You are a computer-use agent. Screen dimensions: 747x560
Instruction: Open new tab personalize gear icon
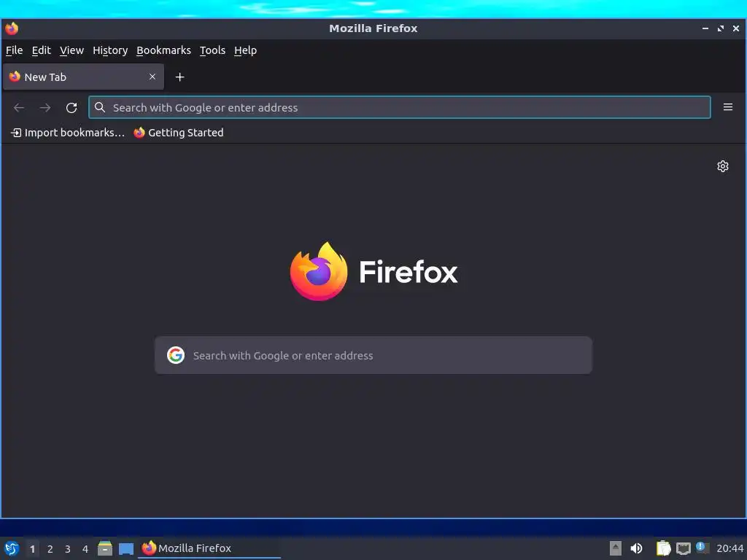(723, 166)
